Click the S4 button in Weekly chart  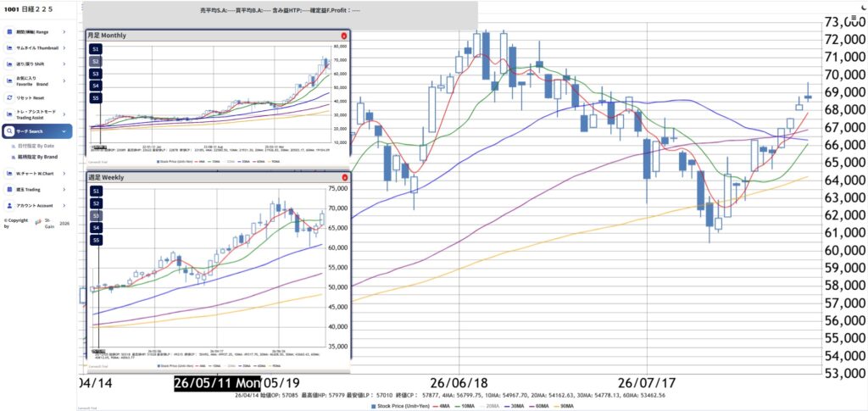pos(96,228)
